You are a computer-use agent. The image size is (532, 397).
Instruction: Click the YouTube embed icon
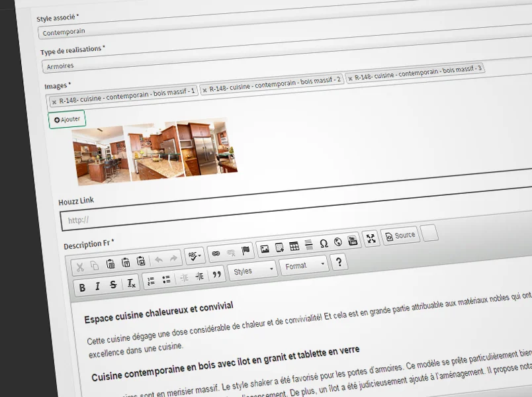point(353,241)
